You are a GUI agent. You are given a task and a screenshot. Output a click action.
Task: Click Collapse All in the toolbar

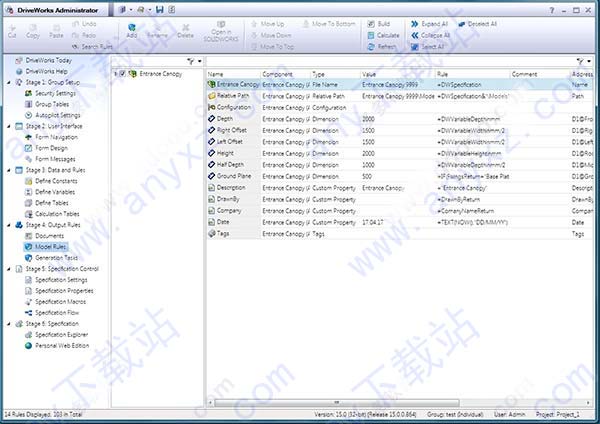430,35
